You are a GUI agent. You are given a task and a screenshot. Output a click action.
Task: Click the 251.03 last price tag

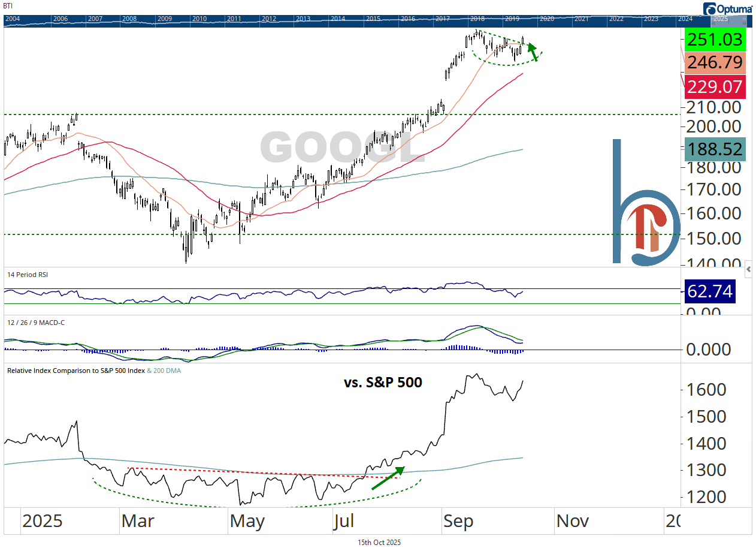pos(715,40)
